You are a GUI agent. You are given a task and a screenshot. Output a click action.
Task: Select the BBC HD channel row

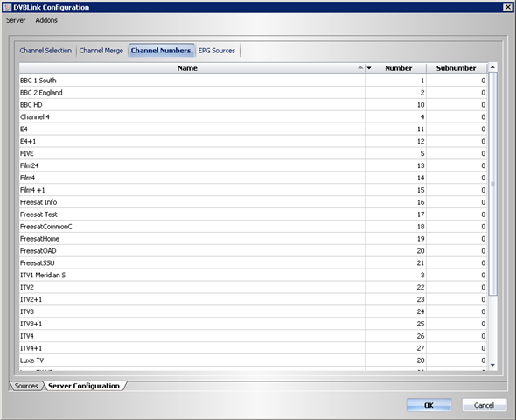pos(253,105)
